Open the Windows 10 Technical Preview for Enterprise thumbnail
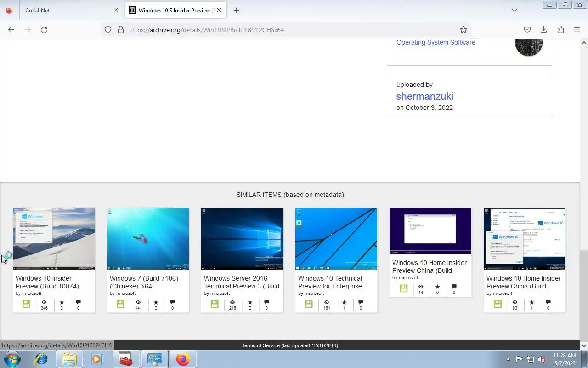Viewport: 588px width, 368px height. (x=336, y=239)
